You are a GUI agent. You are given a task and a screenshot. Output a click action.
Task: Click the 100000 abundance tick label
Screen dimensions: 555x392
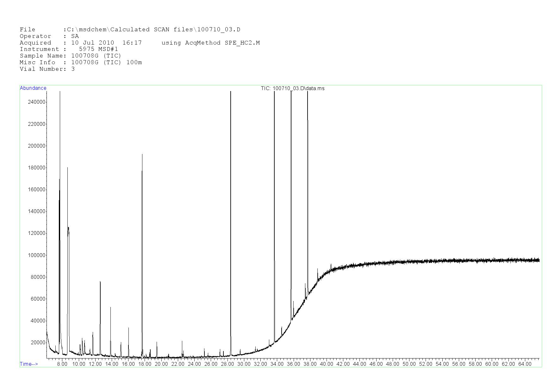pos(37,255)
